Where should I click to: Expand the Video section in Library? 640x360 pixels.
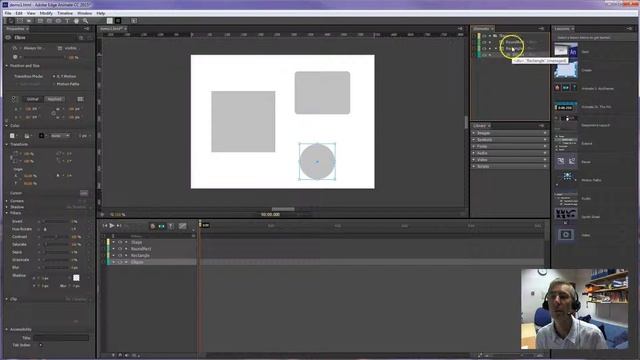coord(473,160)
